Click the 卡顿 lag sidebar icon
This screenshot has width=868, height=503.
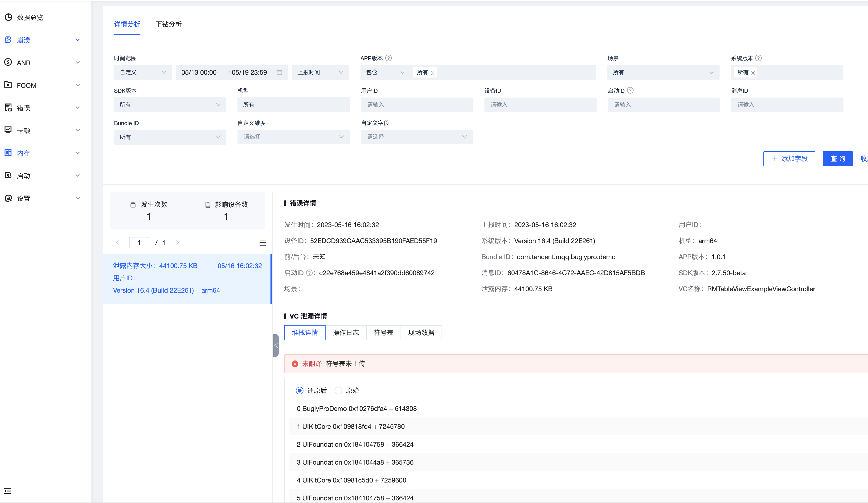click(x=8, y=130)
